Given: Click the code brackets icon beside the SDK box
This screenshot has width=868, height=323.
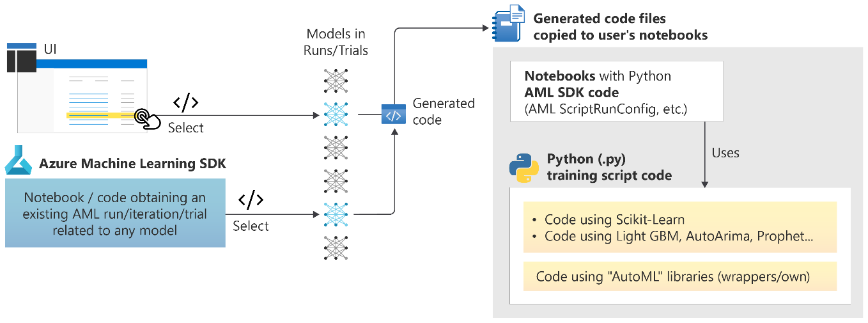Looking at the screenshot, I should pos(251,200).
